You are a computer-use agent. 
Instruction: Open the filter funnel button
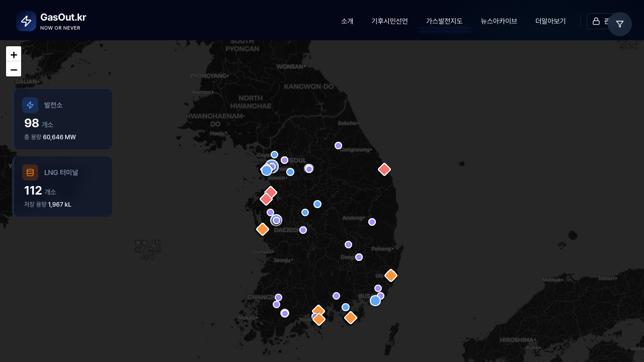620,24
